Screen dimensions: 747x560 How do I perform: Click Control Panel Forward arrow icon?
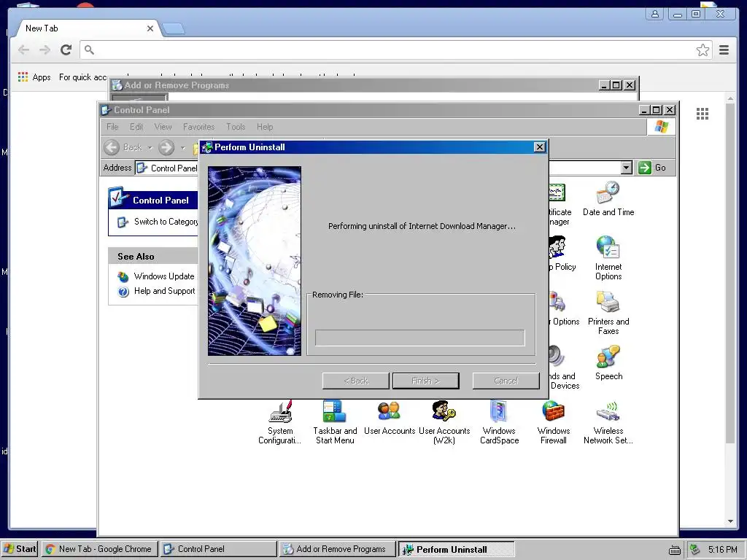pos(166,147)
